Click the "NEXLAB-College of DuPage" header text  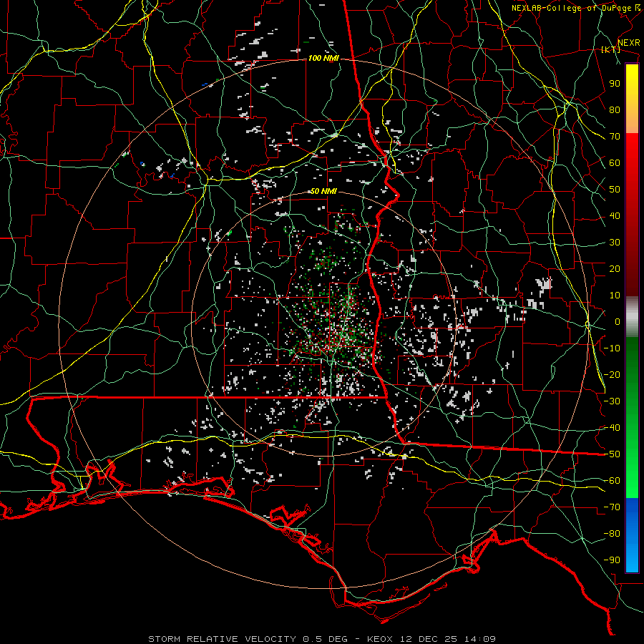point(572,8)
